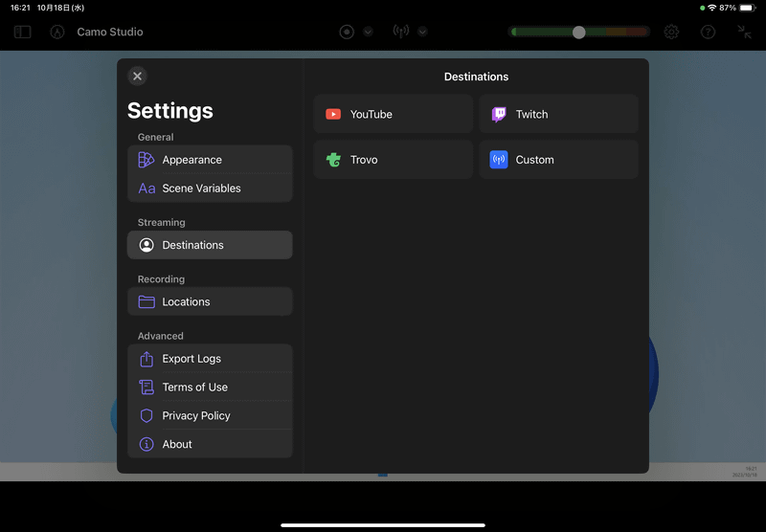
Task: Open Appearance settings
Action: tap(210, 160)
